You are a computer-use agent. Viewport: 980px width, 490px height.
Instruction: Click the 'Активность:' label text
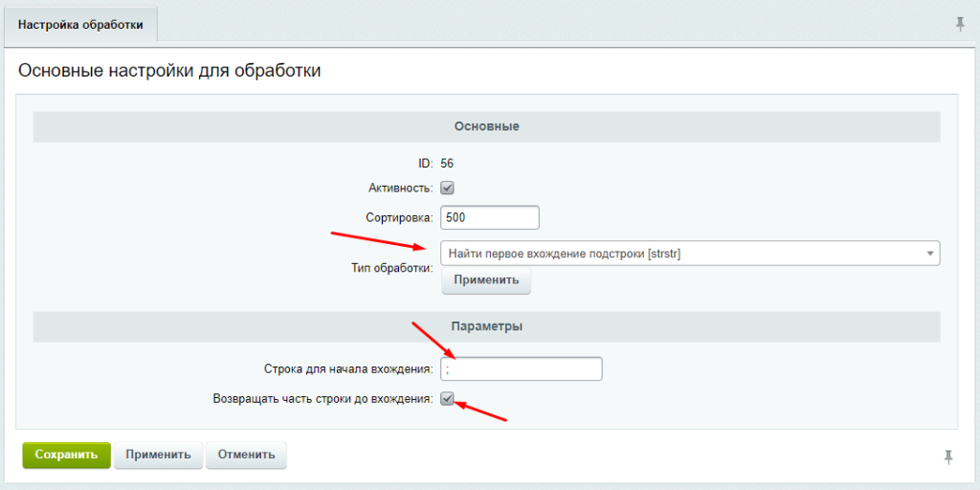click(401, 189)
